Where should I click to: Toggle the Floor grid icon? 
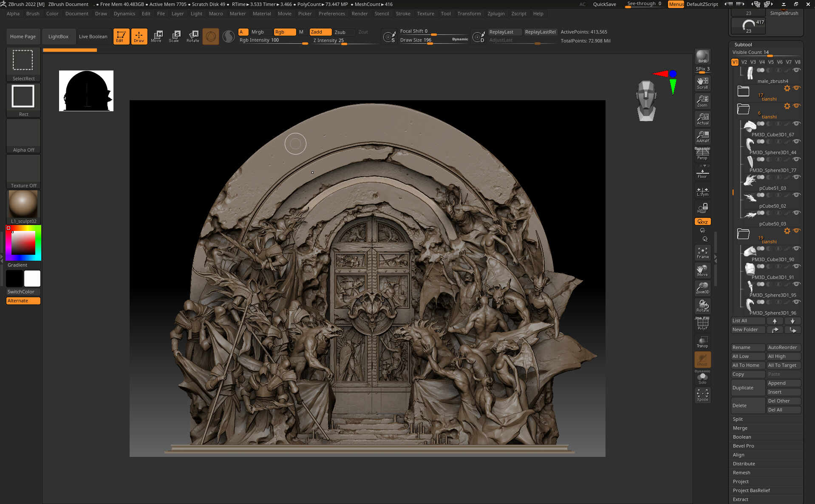[702, 172]
